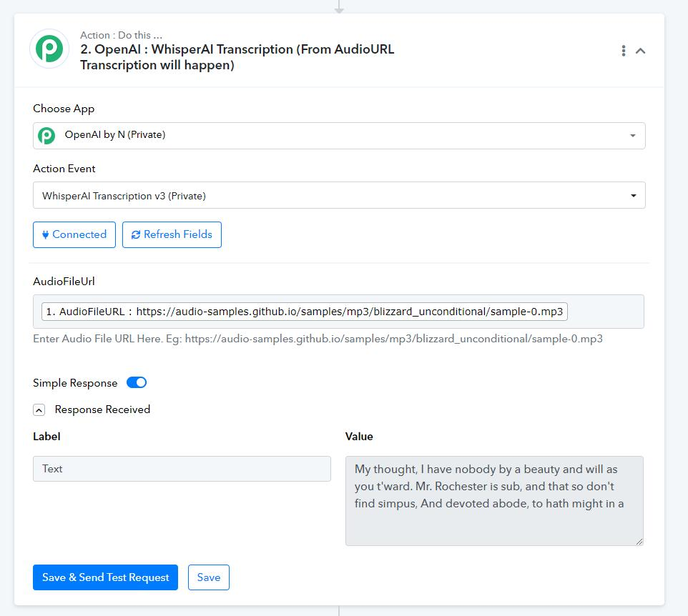Open the Action Event dropdown
Viewport: 688px width, 616px height.
coord(339,195)
